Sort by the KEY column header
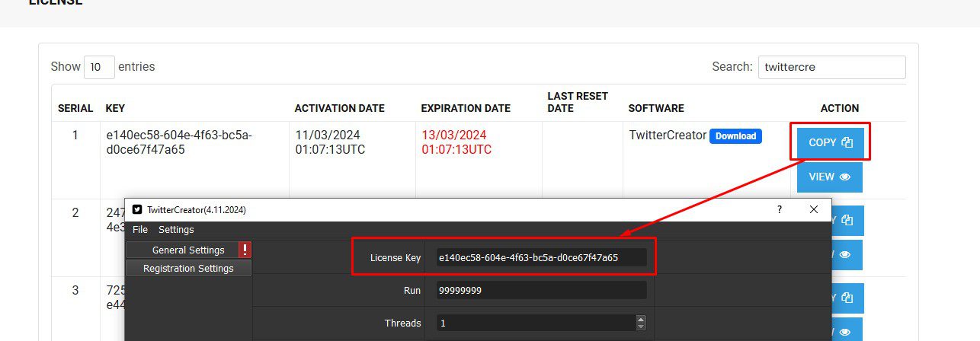 (x=115, y=108)
